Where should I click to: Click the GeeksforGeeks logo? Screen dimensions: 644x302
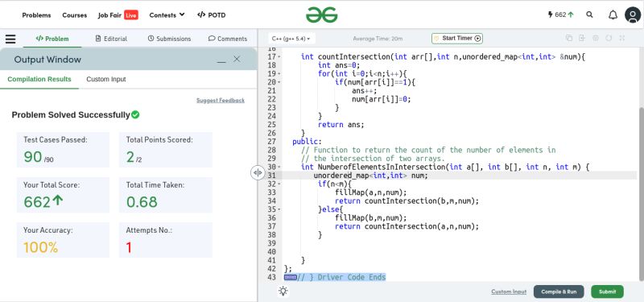click(x=321, y=14)
